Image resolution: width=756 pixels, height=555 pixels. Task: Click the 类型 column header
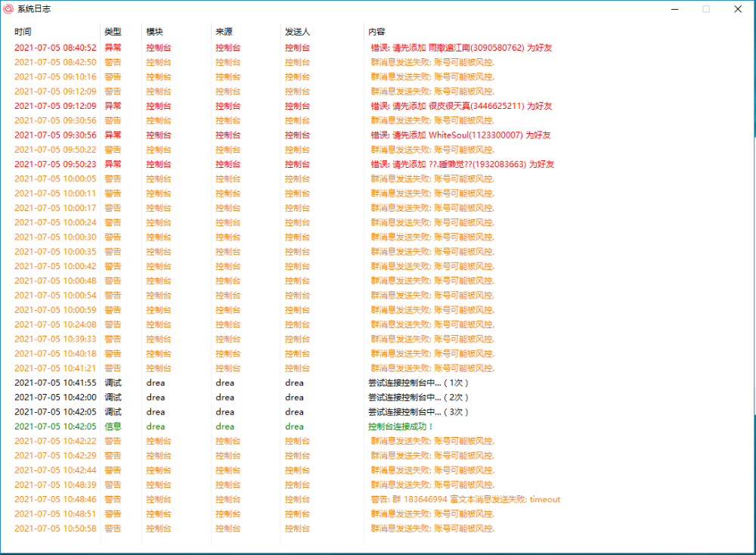pyautogui.click(x=113, y=32)
